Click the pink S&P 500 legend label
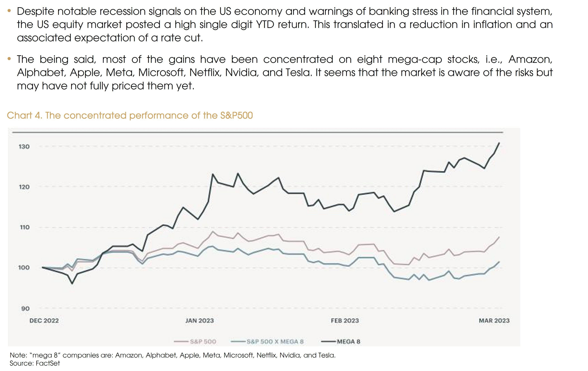Screen dimensions: 588x371 203,341
